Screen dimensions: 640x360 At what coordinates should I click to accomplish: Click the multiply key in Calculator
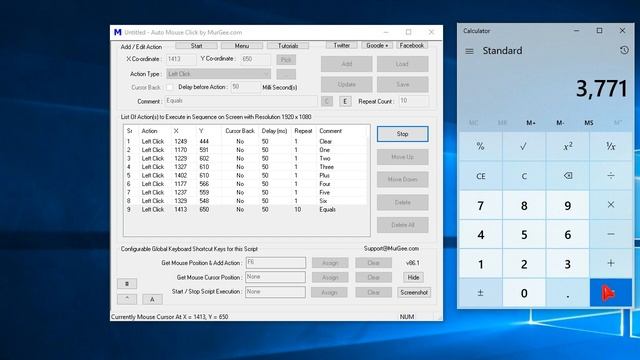pyautogui.click(x=611, y=205)
